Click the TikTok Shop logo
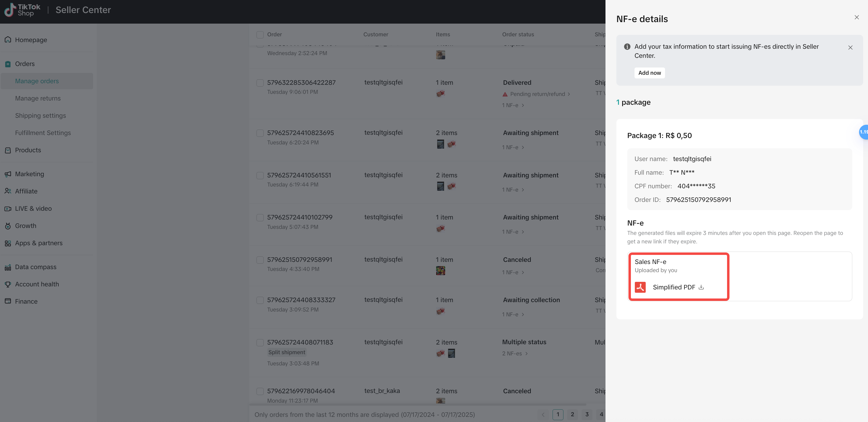 (x=22, y=10)
